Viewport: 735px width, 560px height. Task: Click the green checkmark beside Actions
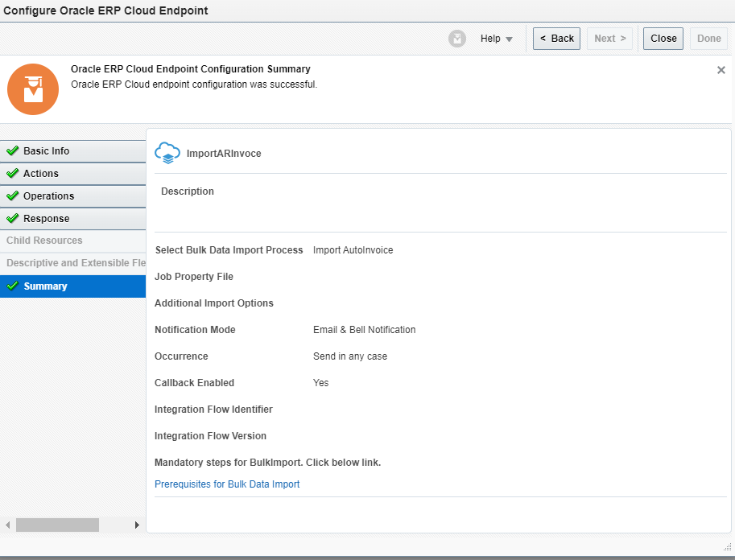[14, 173]
